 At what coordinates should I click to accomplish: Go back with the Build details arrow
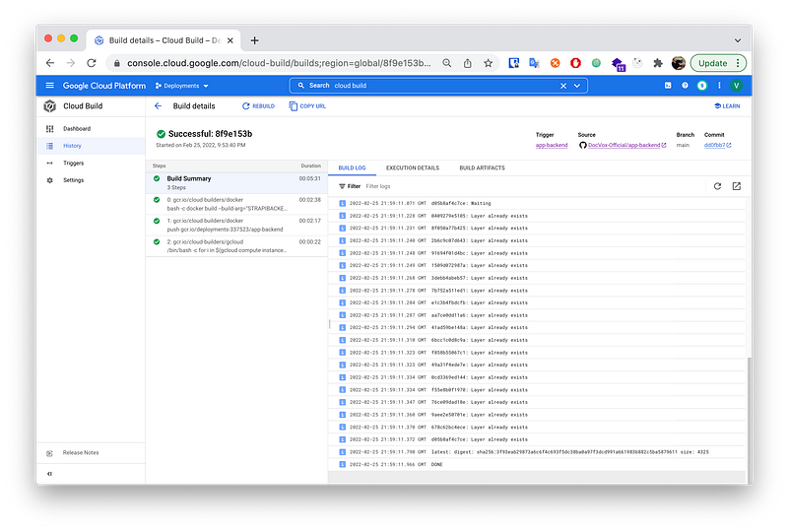(x=158, y=106)
